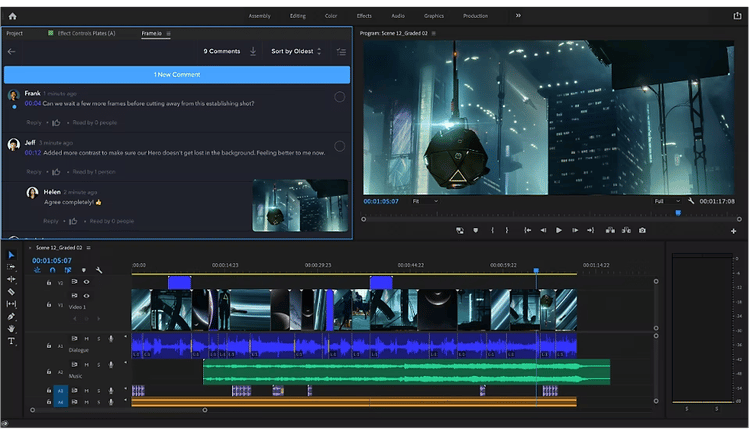
Task: Open the Program Monitor panel menu
Action: point(434,33)
